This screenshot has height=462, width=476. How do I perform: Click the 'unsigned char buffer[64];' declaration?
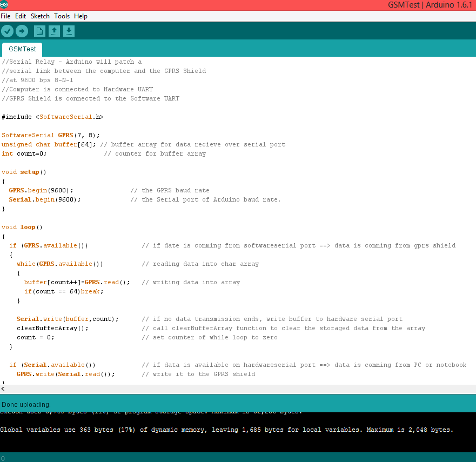pos(49,144)
